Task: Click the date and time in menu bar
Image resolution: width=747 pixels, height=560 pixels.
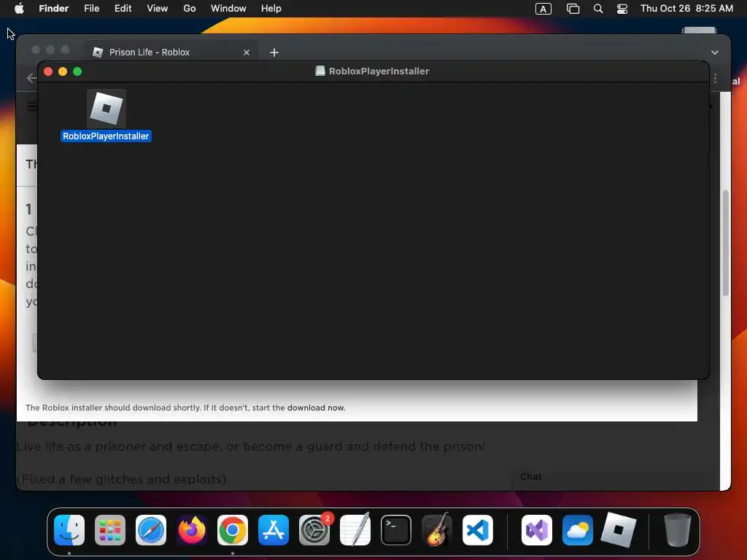Action: pos(686,9)
